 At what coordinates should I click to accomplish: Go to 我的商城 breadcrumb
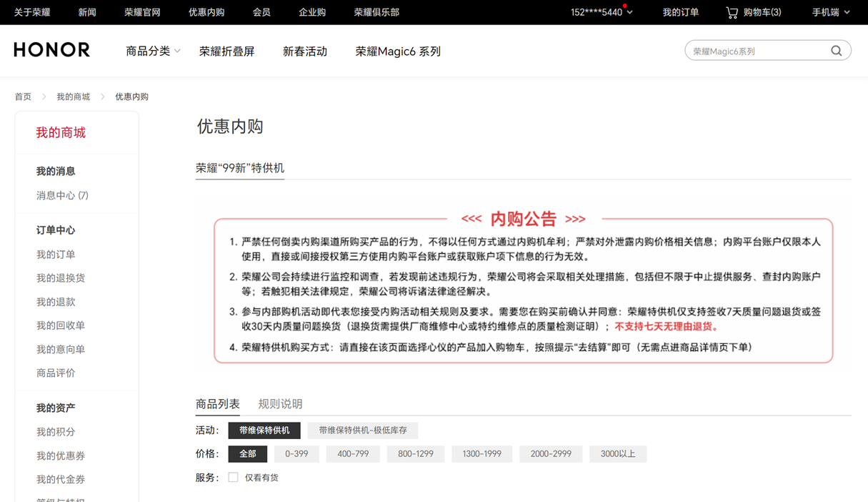74,97
